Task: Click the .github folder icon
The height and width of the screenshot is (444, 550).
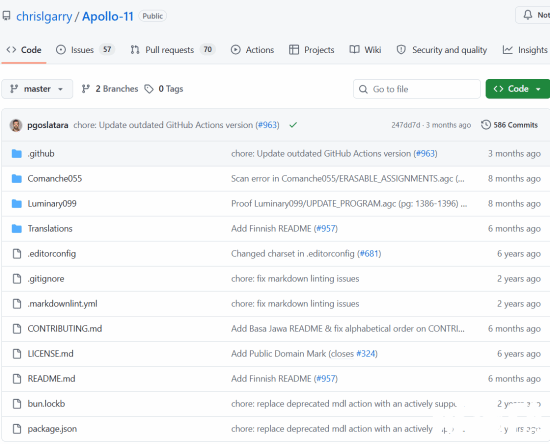Action: 16,154
